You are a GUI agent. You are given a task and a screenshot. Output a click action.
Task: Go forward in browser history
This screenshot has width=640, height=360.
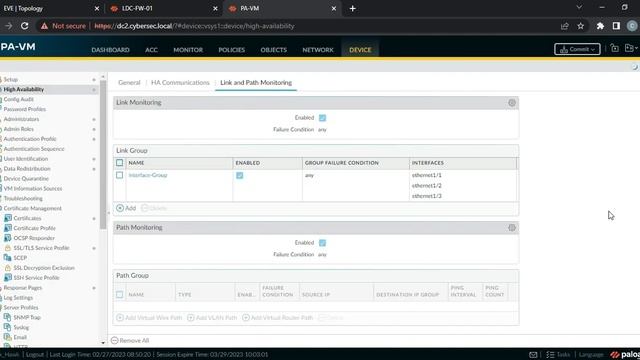[9, 26]
